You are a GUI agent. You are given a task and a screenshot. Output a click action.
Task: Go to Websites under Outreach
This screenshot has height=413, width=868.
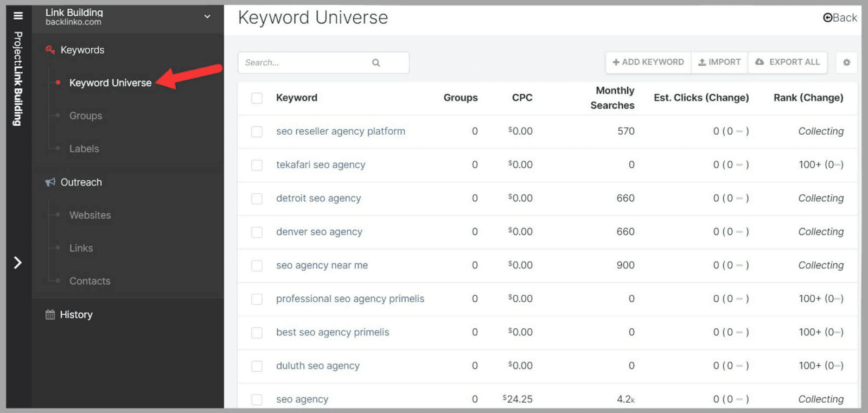pos(90,215)
